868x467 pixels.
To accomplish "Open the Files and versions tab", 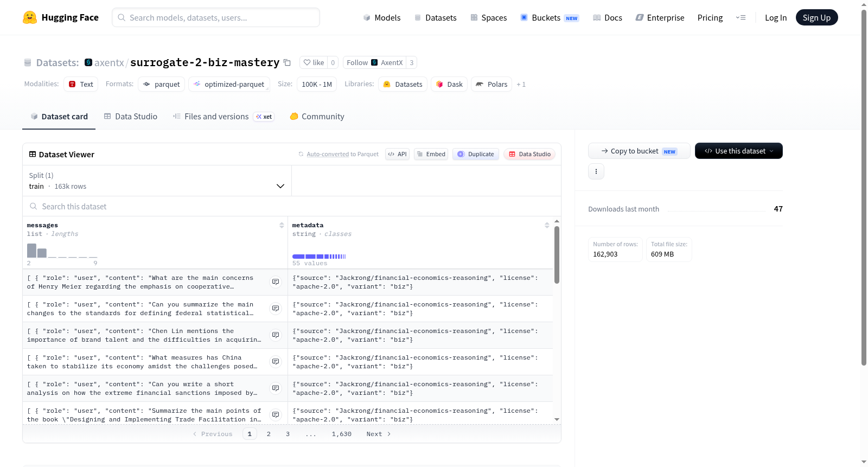I will point(224,117).
